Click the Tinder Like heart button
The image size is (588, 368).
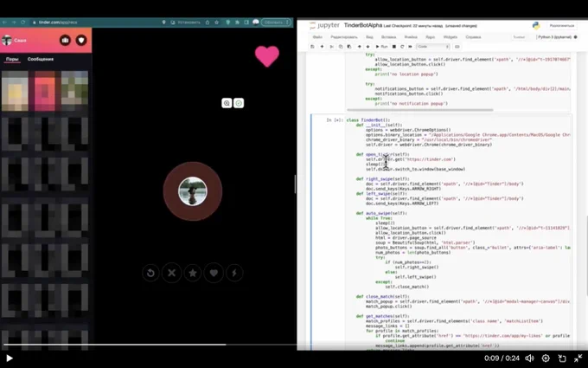click(214, 273)
